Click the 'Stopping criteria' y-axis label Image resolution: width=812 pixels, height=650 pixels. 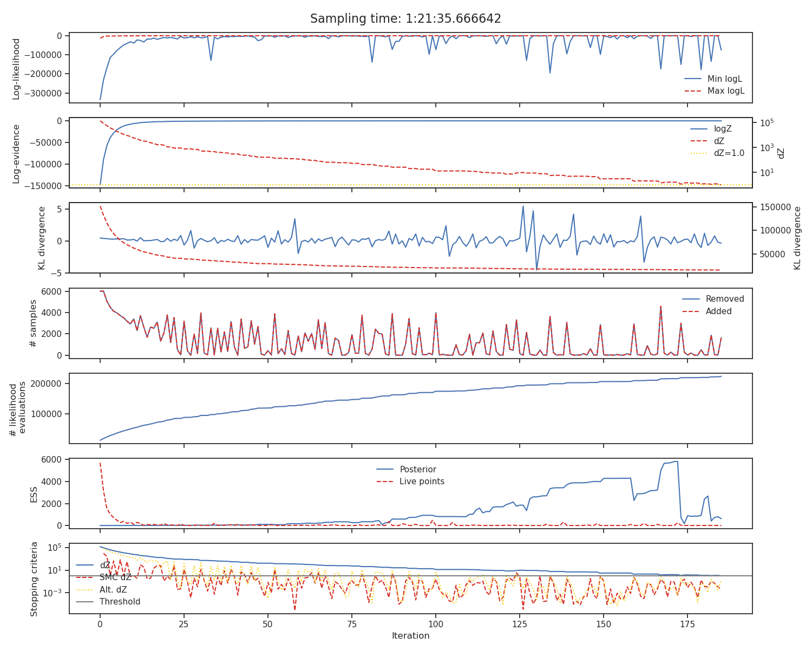click(x=34, y=579)
